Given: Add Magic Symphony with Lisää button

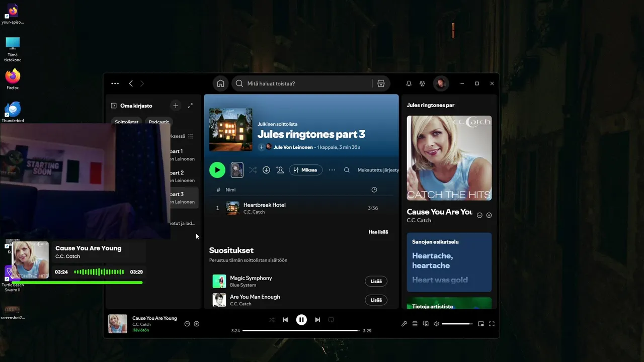Looking at the screenshot, I should (x=376, y=281).
